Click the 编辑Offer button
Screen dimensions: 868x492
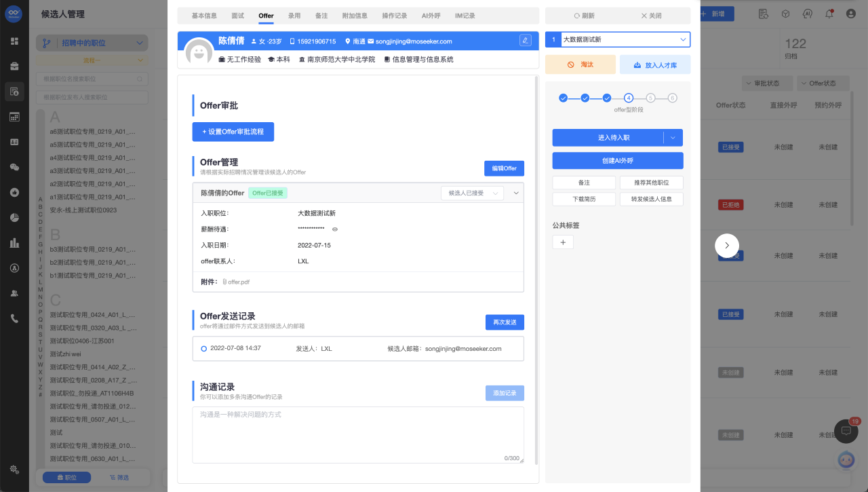pyautogui.click(x=504, y=168)
